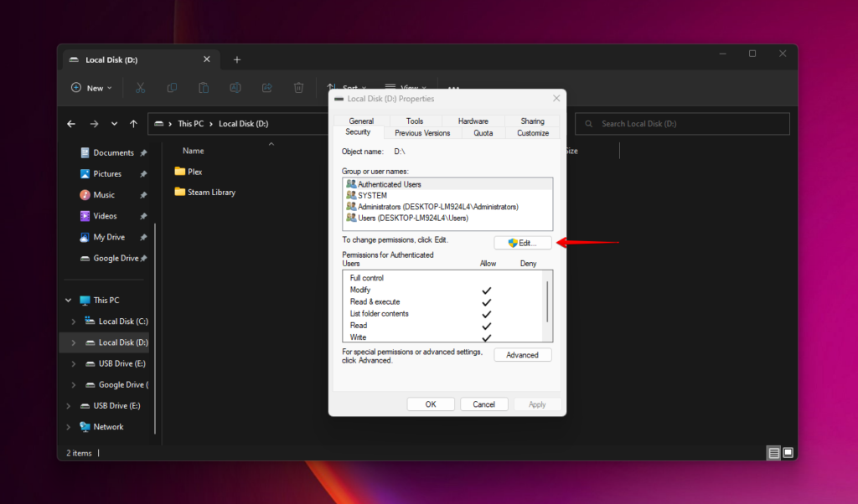Paste using the clipboard toolbar icon
This screenshot has width=858, height=504.
(204, 88)
